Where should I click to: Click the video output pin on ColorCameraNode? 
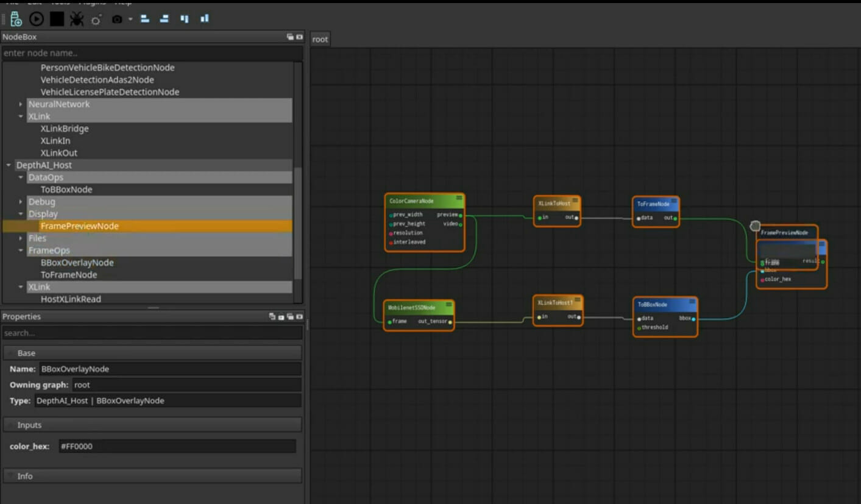point(461,224)
